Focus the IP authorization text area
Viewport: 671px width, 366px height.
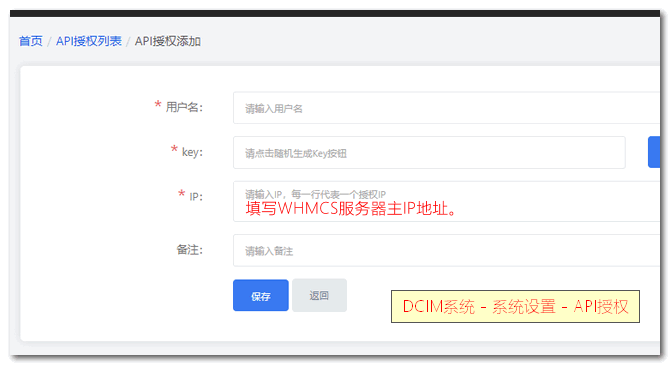click(x=446, y=201)
